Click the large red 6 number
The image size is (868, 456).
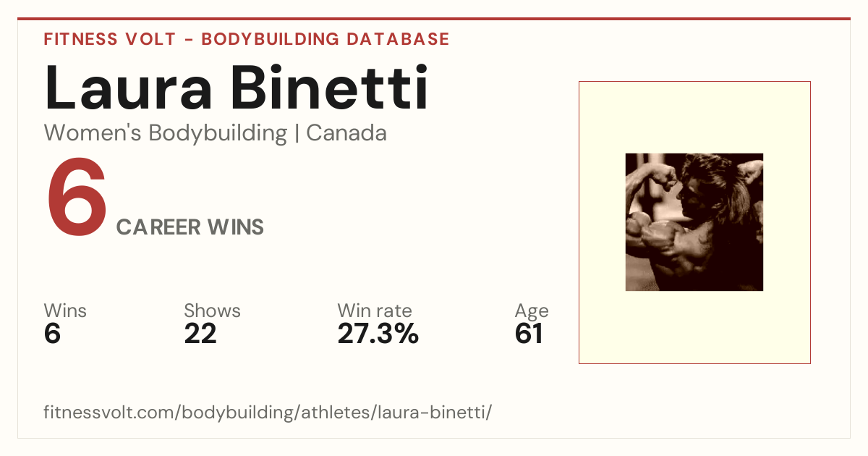[x=77, y=198]
